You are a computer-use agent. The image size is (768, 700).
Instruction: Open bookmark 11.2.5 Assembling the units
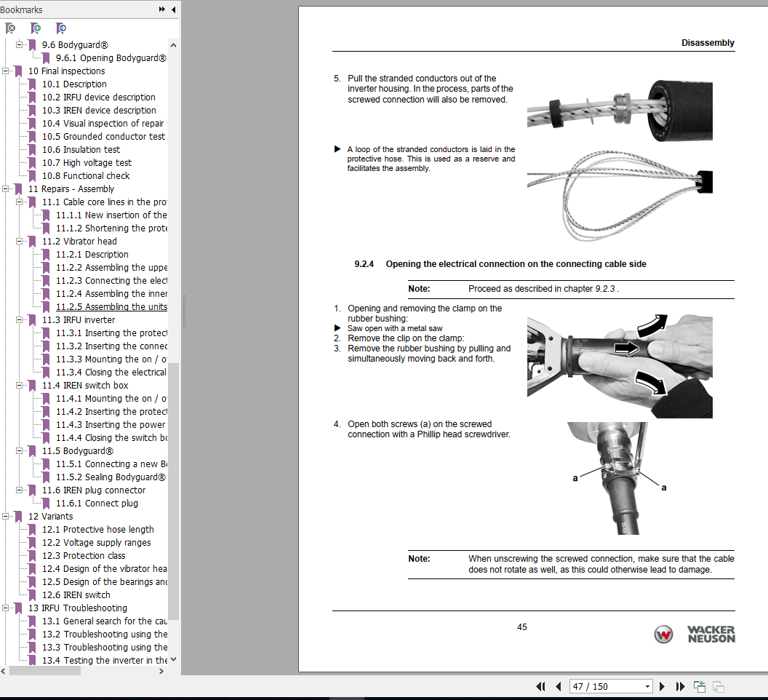tap(111, 307)
